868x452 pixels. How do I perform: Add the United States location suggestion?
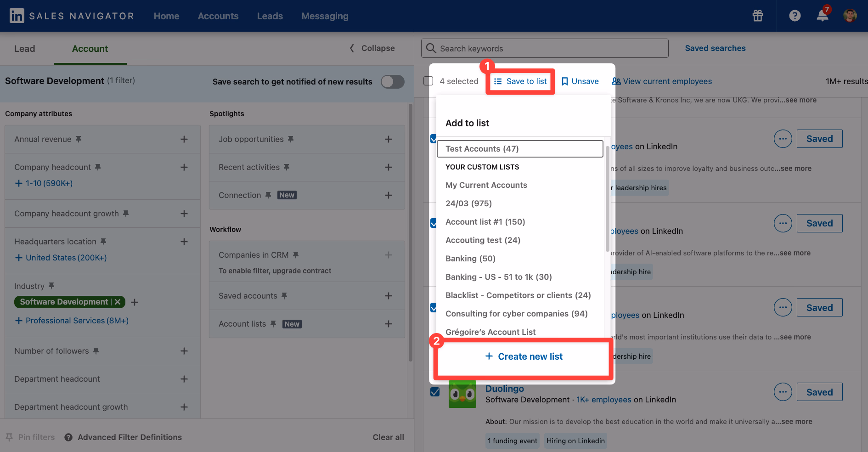pyautogui.click(x=61, y=258)
